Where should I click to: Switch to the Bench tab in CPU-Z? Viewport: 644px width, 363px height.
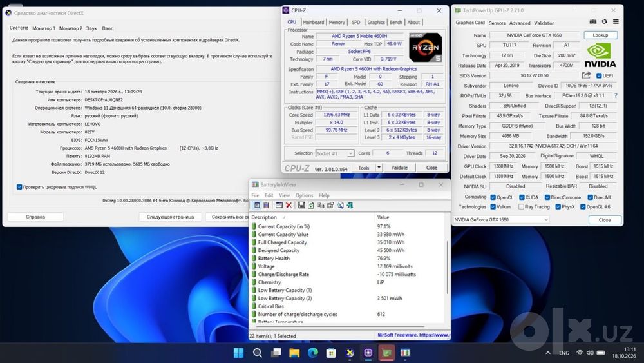[x=396, y=22]
